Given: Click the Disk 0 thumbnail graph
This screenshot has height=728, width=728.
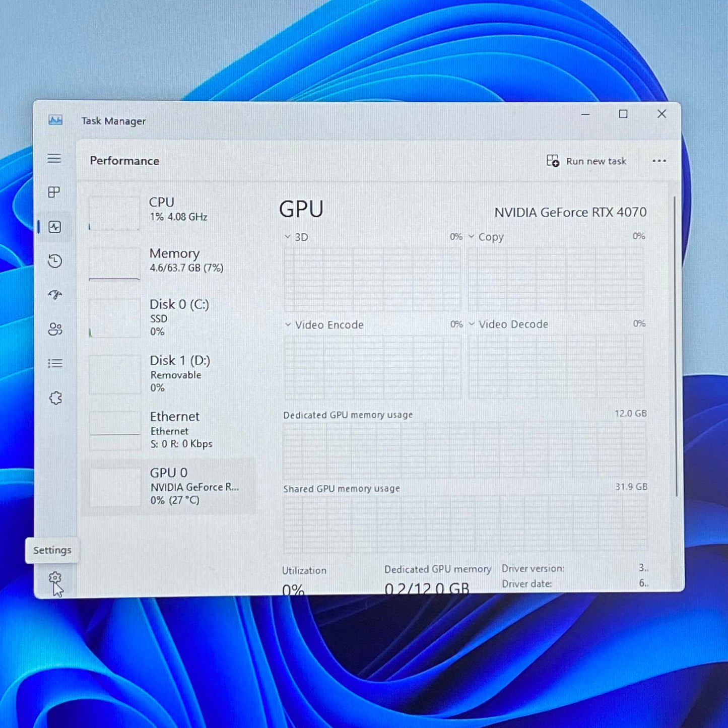Looking at the screenshot, I should [x=115, y=318].
